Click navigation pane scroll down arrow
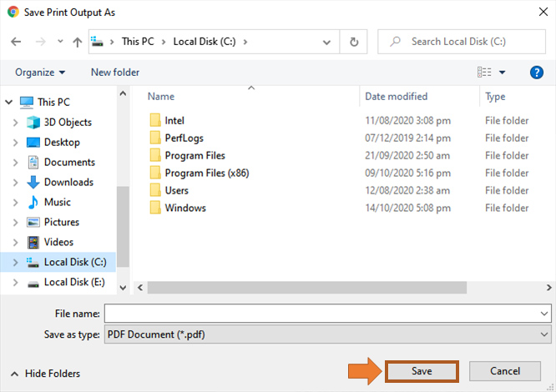 123,288
